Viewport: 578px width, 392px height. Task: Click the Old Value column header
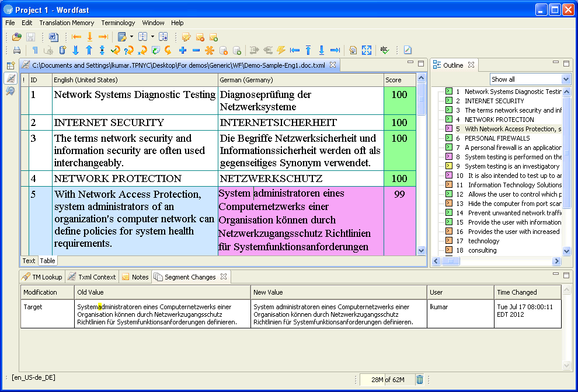point(162,292)
